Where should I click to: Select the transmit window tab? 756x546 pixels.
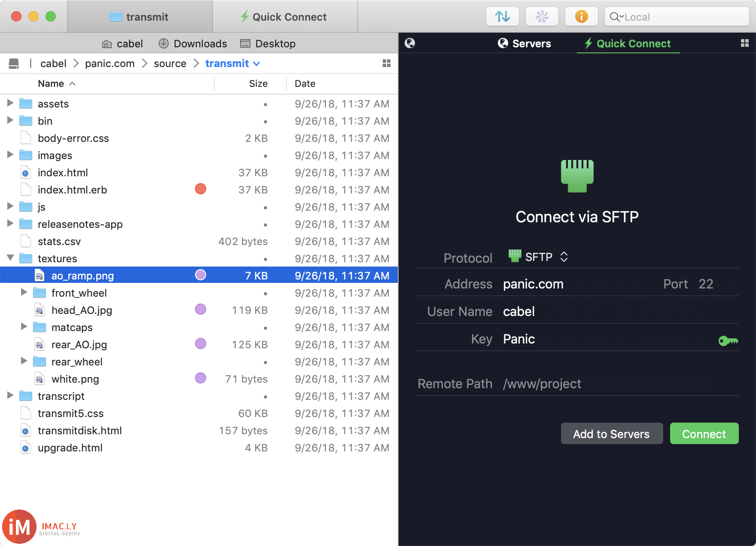tap(140, 17)
